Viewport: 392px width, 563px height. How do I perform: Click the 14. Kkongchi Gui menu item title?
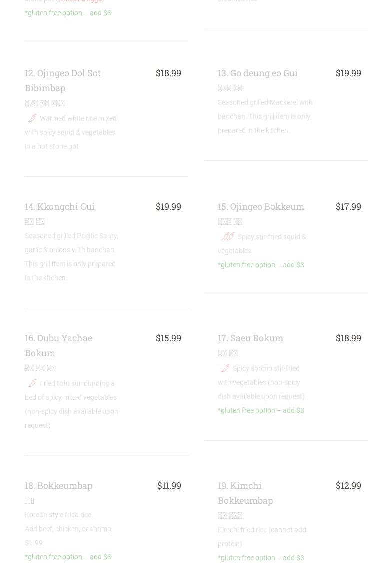tap(59, 206)
